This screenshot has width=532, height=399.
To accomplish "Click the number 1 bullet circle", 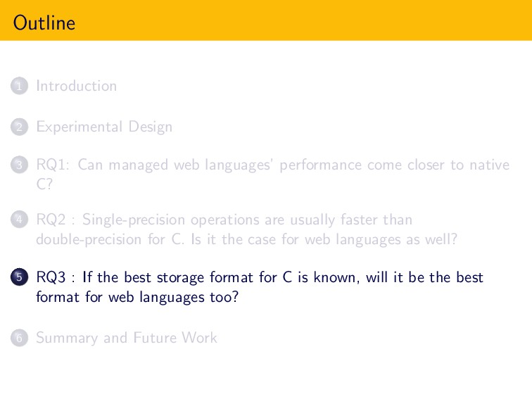I will pyautogui.click(x=19, y=86).
